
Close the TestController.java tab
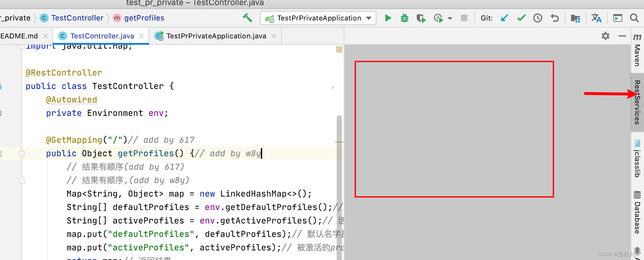coord(141,36)
